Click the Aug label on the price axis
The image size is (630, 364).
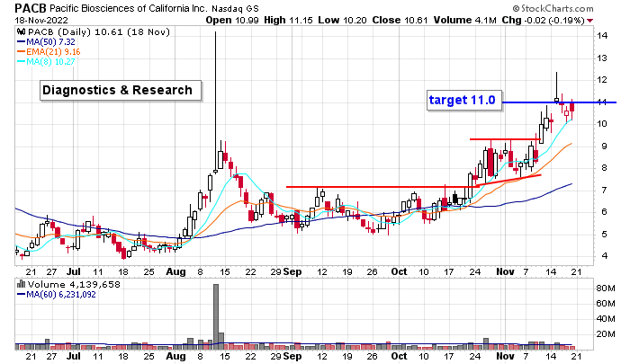point(176,271)
